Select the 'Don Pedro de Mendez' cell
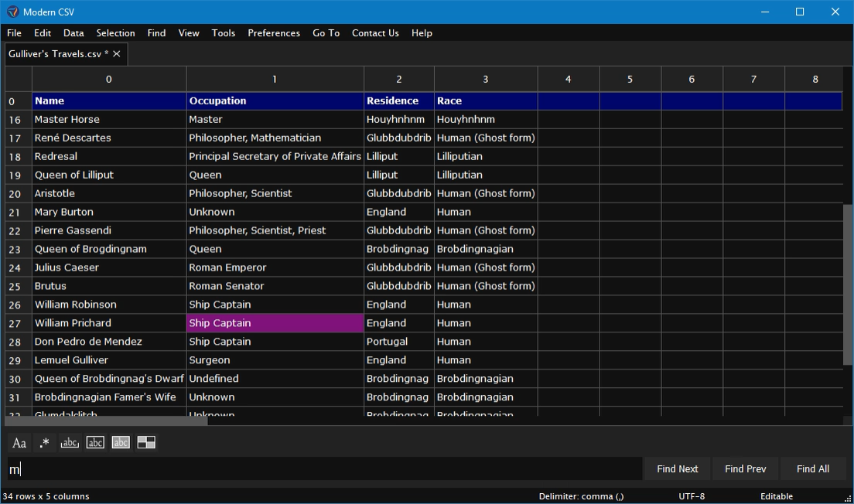Viewport: 854px width, 504px height. 109,342
